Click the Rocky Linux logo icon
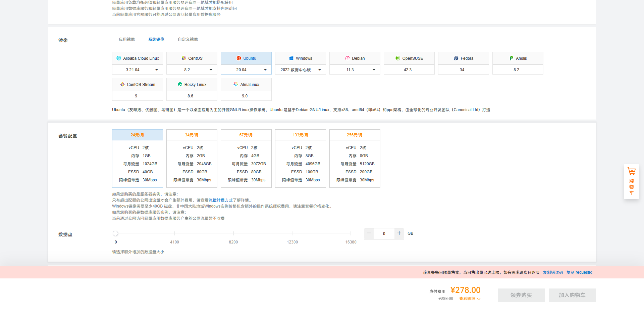 click(x=180, y=84)
